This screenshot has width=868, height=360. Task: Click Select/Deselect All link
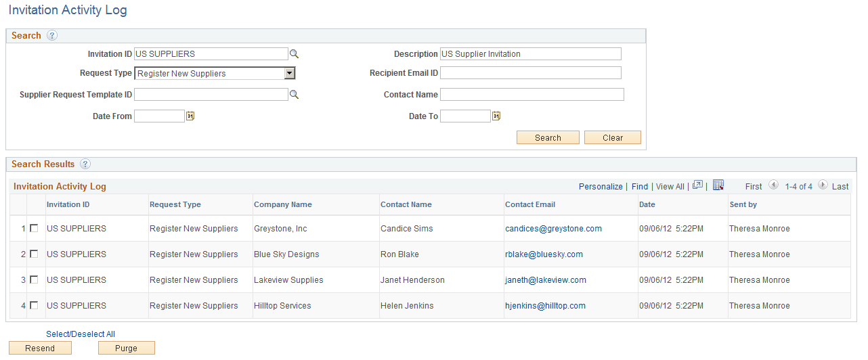coord(81,334)
